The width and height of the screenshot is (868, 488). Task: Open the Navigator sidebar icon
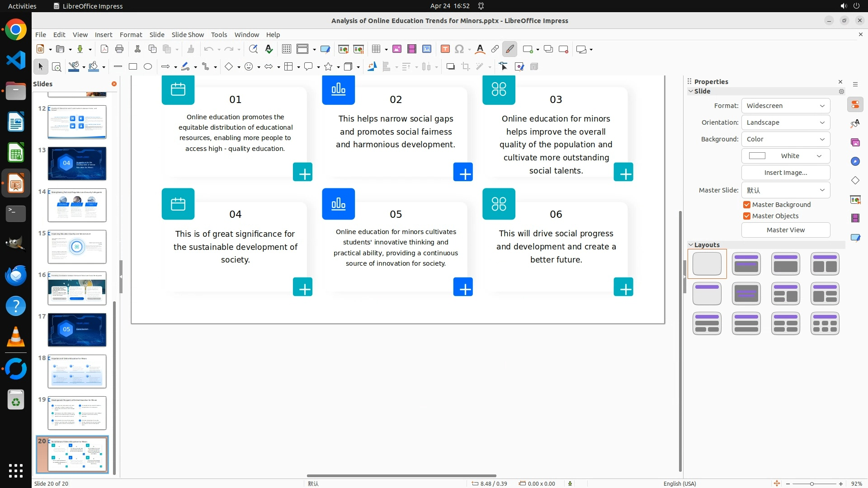855,162
